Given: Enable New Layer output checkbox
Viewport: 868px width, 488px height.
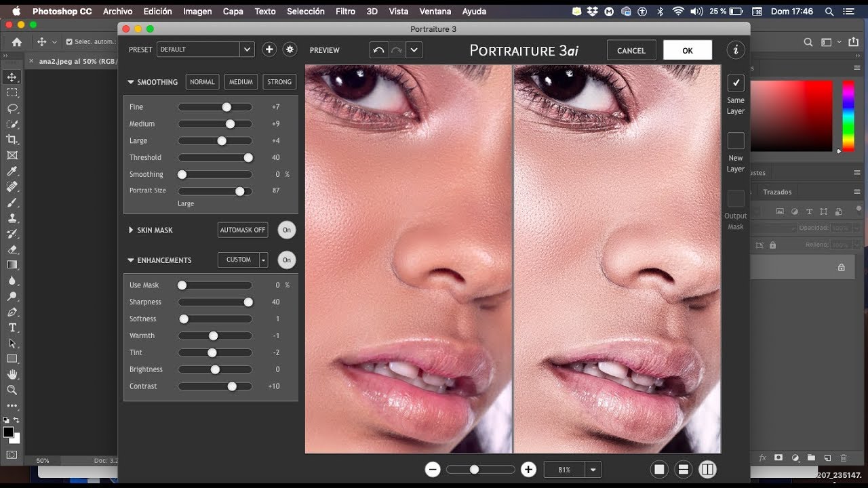Looking at the screenshot, I should (x=736, y=141).
